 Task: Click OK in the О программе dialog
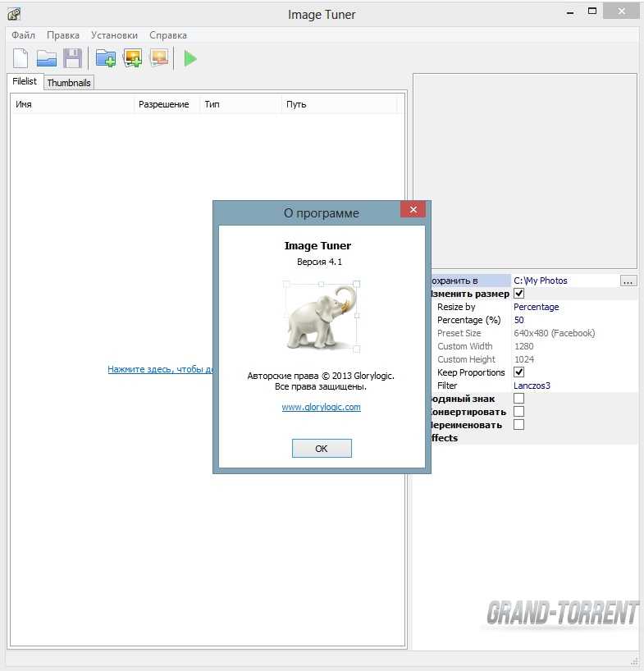[x=322, y=448]
